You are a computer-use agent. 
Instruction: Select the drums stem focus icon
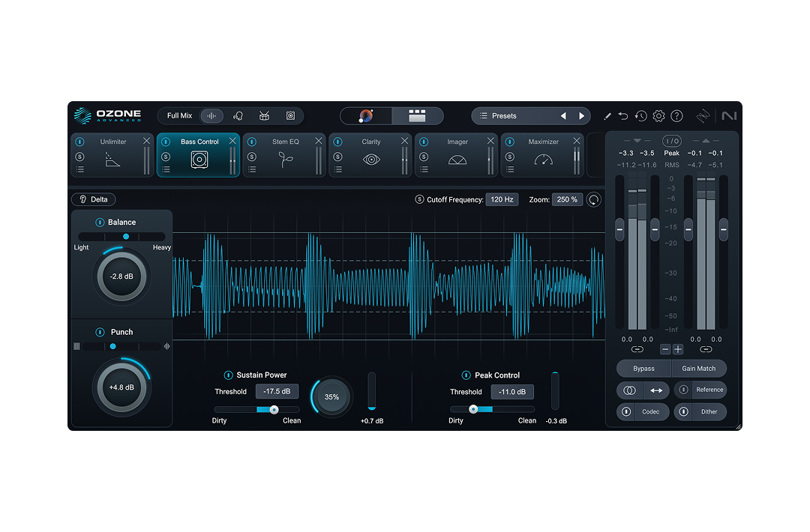[x=264, y=116]
